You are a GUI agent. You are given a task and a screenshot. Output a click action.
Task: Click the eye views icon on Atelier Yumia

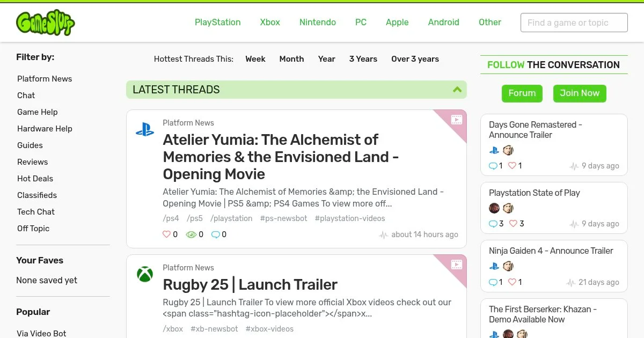pos(191,234)
